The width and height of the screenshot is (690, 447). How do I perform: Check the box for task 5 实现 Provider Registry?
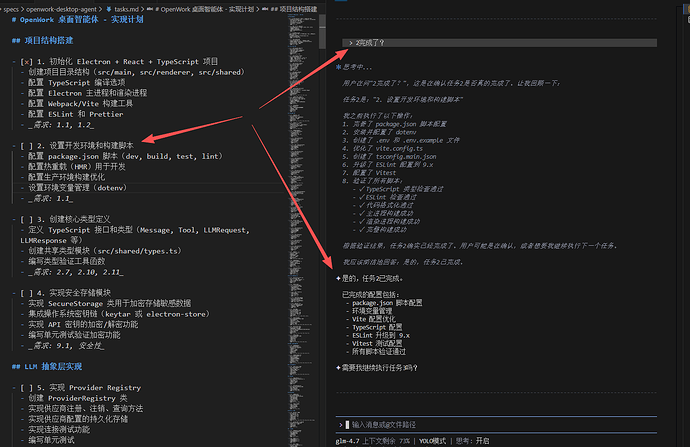(x=26, y=388)
